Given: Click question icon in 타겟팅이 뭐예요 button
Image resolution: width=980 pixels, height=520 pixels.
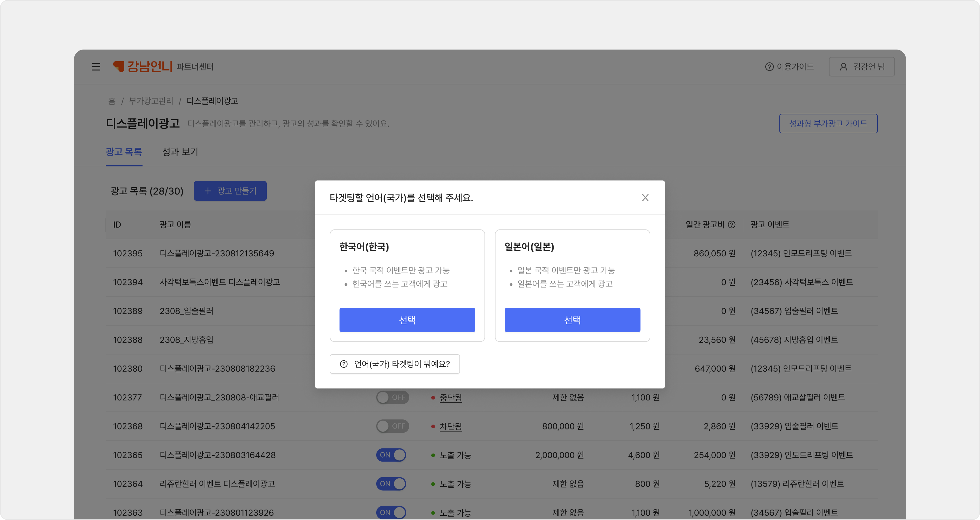Looking at the screenshot, I should click(343, 364).
